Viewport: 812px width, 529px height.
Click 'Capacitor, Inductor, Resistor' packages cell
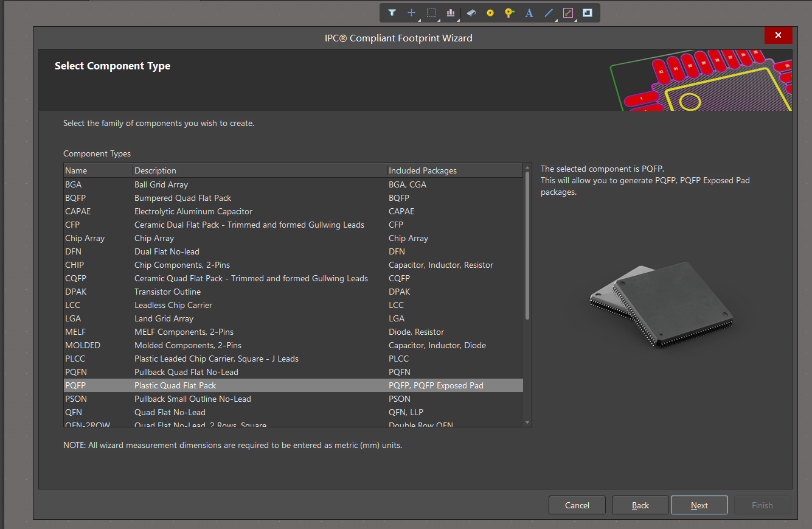click(x=441, y=265)
